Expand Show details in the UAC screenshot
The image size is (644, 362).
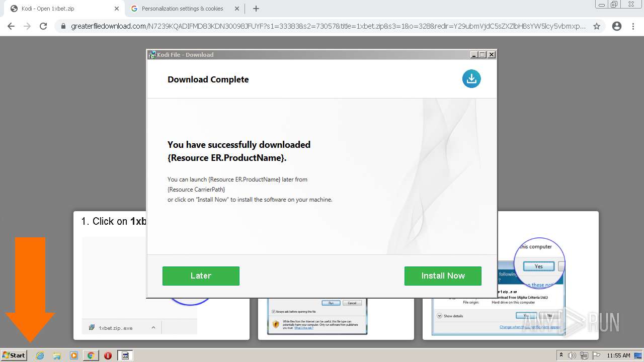(450, 316)
